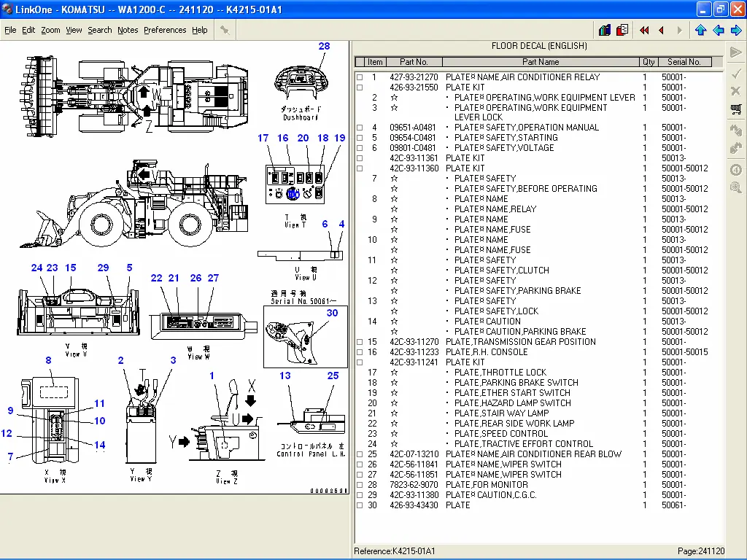Jump back with red double-arrow
Viewport: 747px width, 560px height.
tap(644, 31)
